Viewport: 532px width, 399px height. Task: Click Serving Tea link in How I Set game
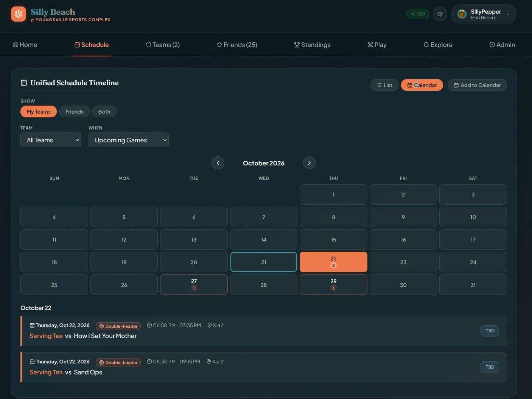coord(46,336)
